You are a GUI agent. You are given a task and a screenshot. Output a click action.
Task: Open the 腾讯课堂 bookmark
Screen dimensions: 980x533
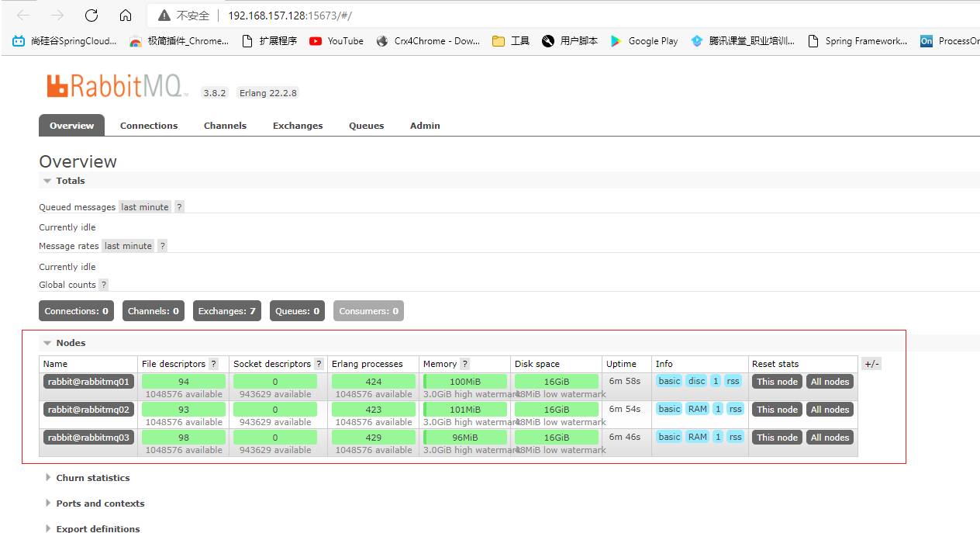point(743,41)
